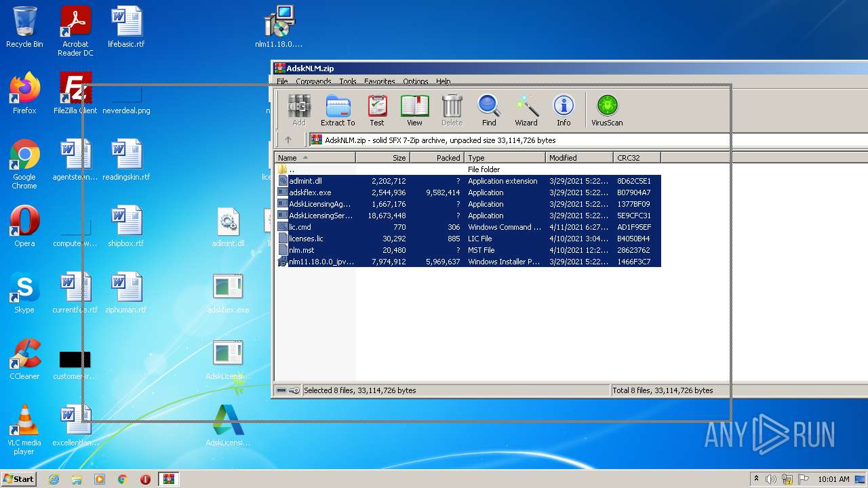Open Chrome from taskbar
868x488 pixels.
123,479
